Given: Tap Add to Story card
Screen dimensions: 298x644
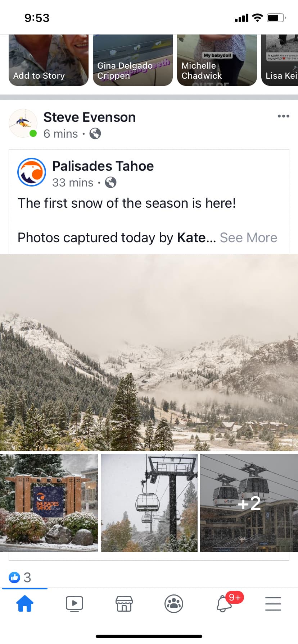Looking at the screenshot, I should click(48, 60).
